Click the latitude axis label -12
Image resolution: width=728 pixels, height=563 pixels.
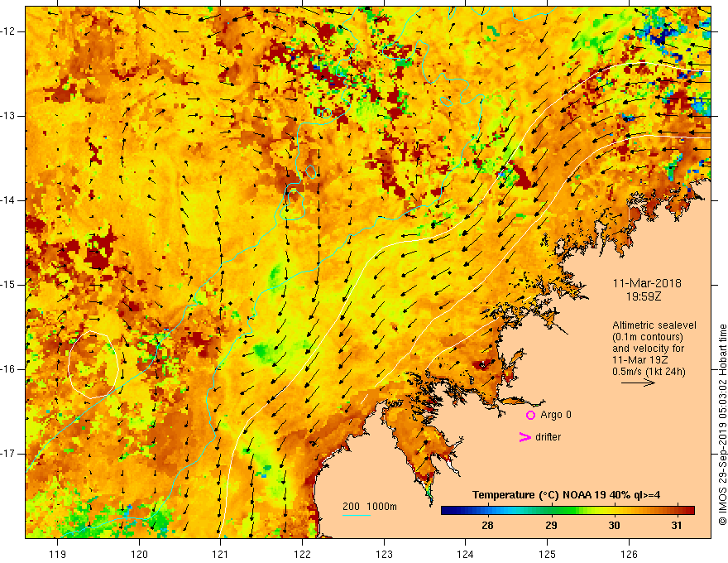click(8, 31)
